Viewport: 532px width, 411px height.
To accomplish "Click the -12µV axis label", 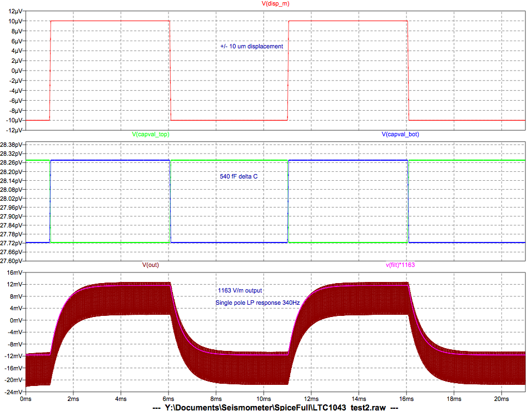I will [x=13, y=130].
